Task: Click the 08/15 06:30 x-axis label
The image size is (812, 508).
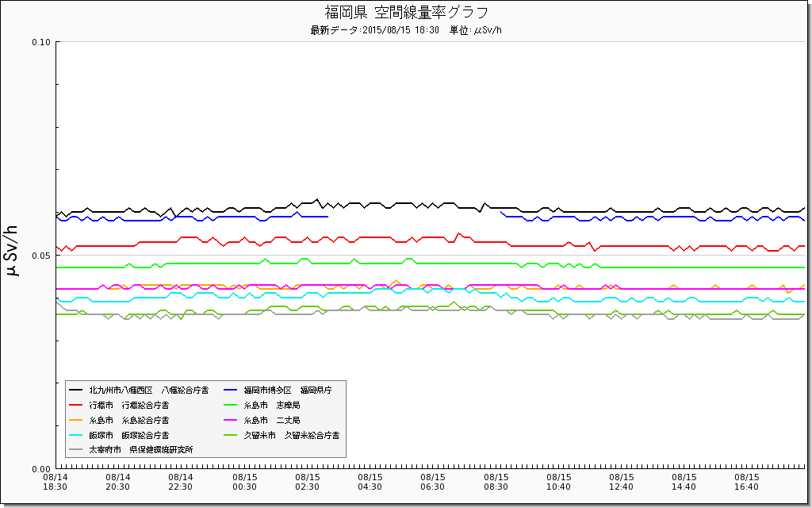Action: (x=433, y=482)
